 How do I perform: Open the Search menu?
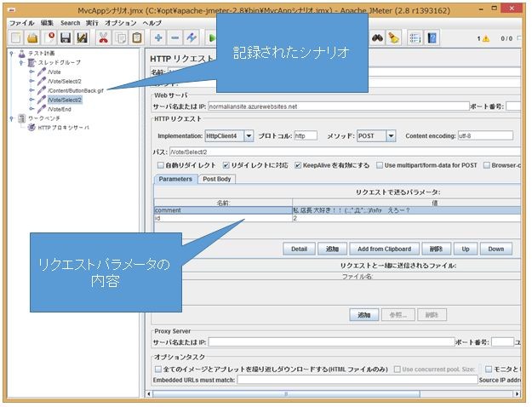71,23
